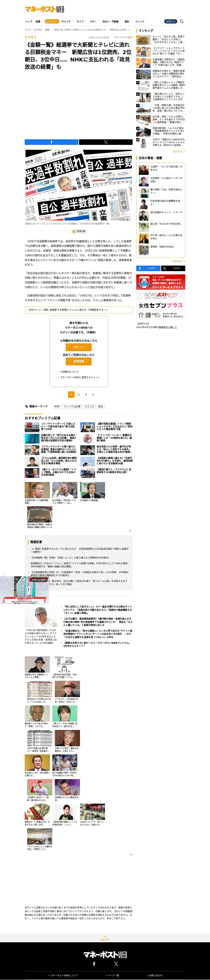This screenshot has height=980, width=210.
Task: Click the ad choices icon above 関連記事
Action: (x=130, y=530)
